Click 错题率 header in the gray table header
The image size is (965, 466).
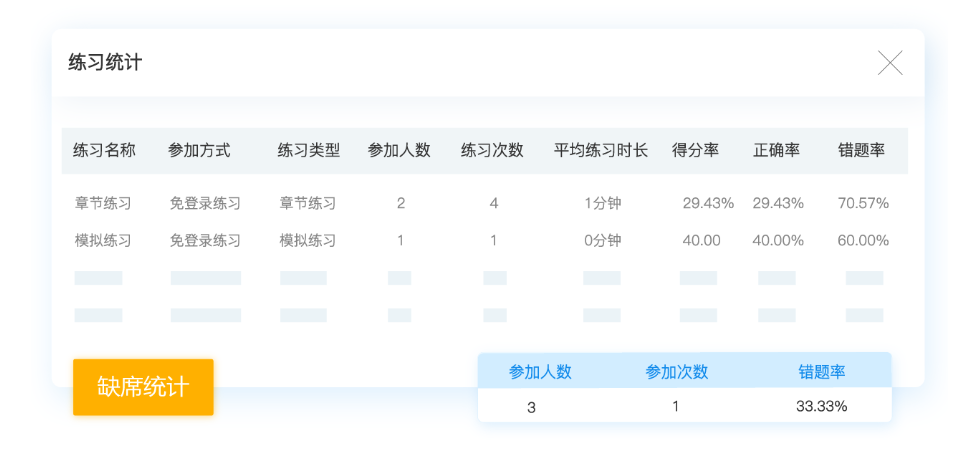(862, 151)
